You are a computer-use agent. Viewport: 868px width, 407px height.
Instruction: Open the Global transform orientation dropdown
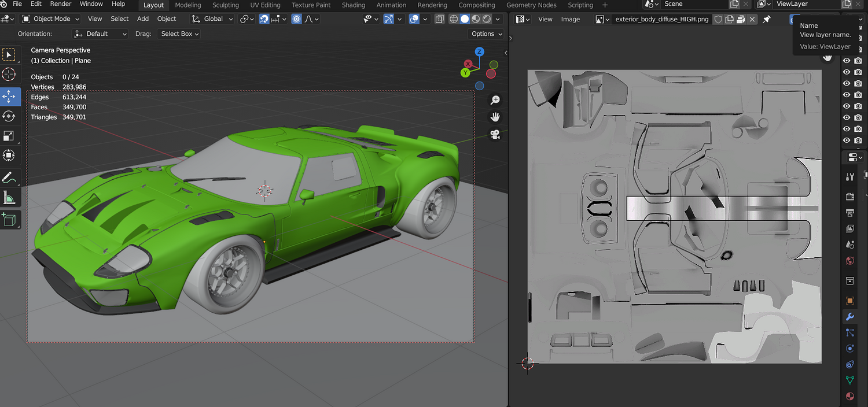click(213, 19)
